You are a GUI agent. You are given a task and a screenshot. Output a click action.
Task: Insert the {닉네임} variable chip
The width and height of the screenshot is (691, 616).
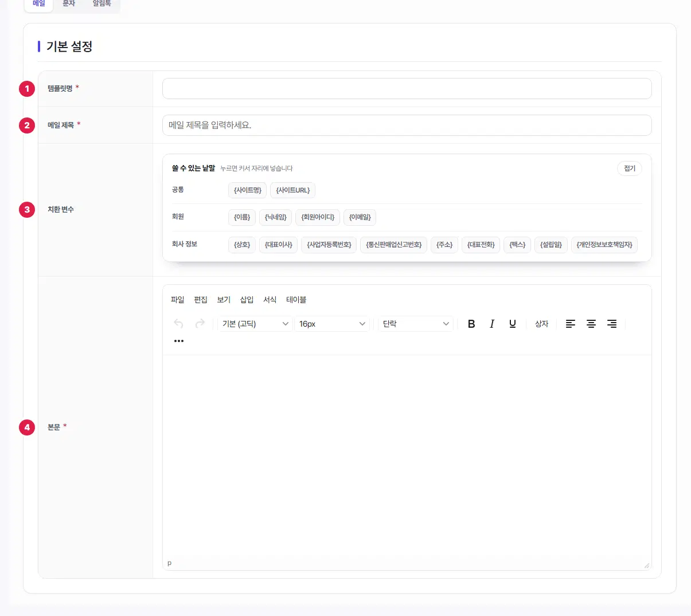[x=276, y=217]
